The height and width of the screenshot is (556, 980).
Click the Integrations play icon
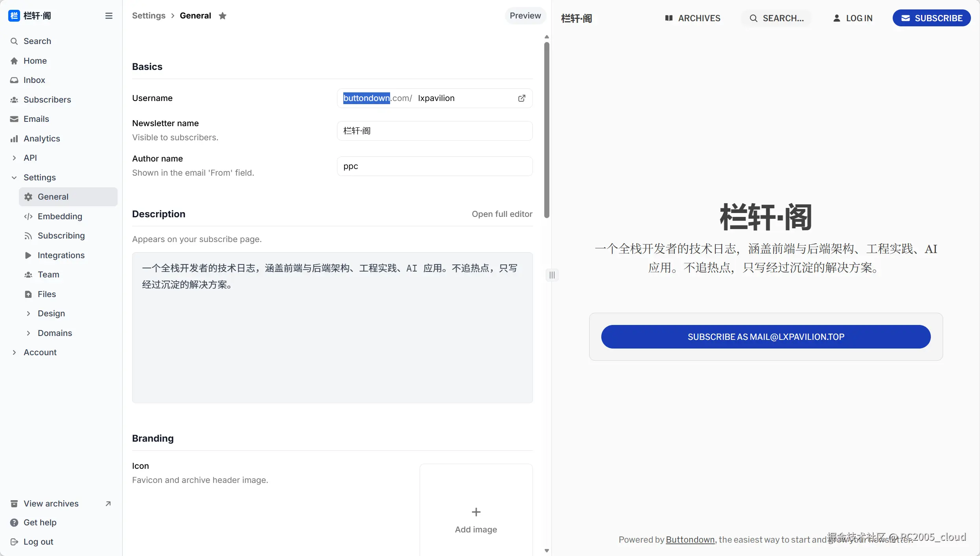[28, 255]
